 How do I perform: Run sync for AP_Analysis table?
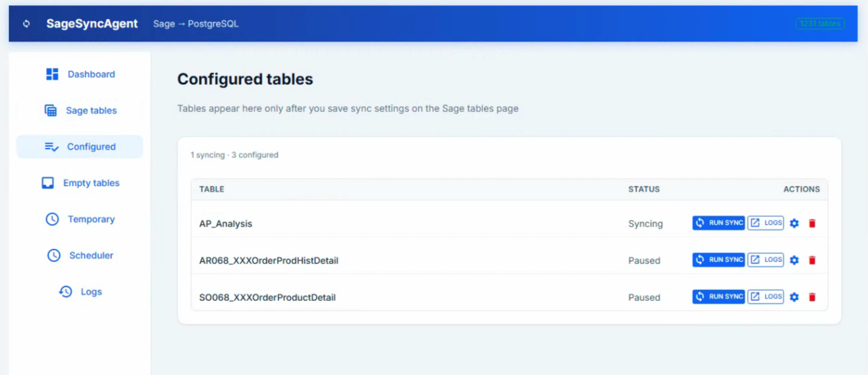point(718,223)
